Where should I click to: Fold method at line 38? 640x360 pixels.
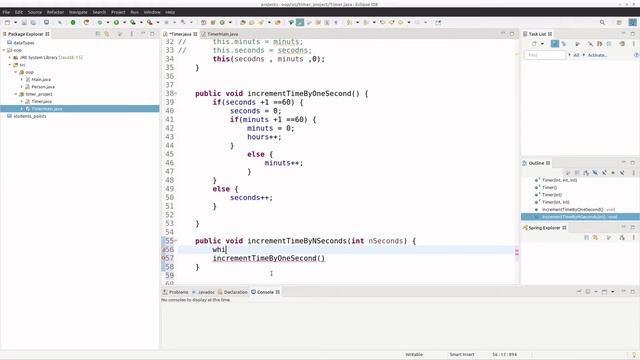[176, 93]
